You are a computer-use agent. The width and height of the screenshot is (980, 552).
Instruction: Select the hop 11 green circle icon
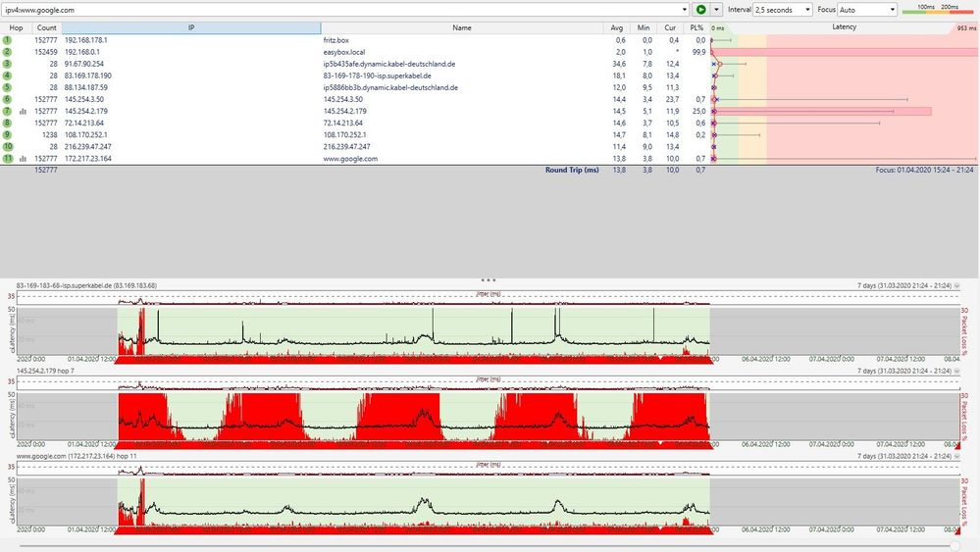click(8, 159)
